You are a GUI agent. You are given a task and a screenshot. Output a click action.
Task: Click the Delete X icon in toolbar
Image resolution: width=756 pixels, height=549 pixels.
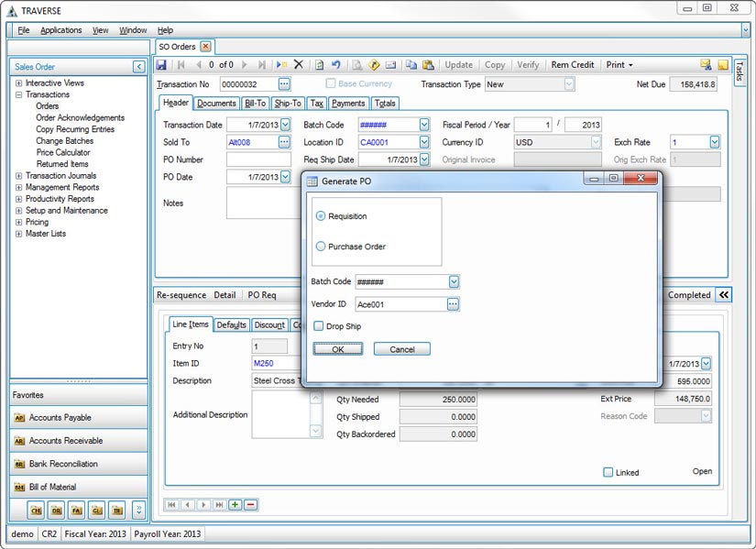pos(299,65)
